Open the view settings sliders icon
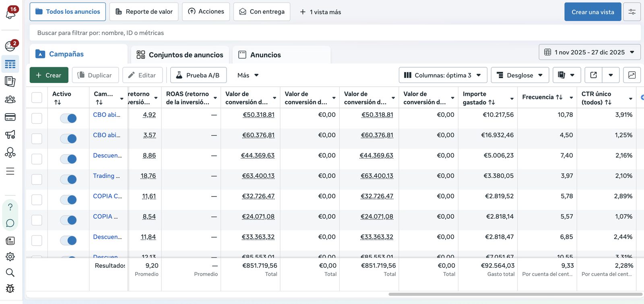Viewport: 644px width, 304px height. tap(632, 12)
